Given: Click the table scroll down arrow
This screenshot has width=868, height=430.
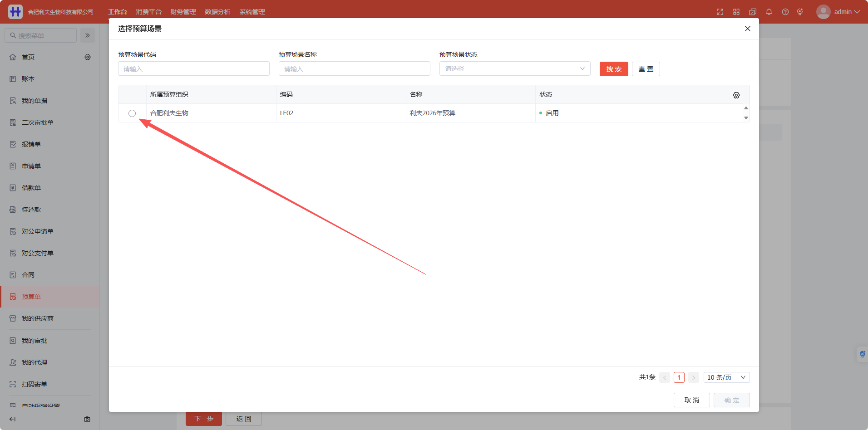Looking at the screenshot, I should click(746, 118).
